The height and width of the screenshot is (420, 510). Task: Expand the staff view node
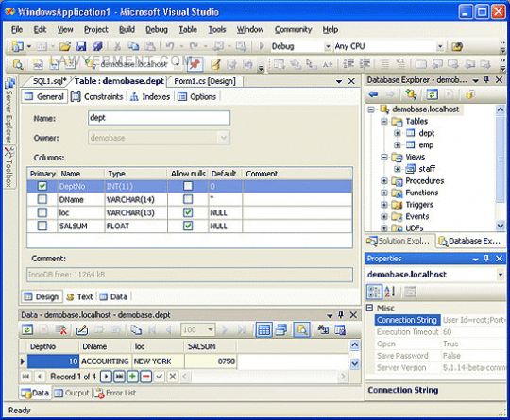[397, 169]
